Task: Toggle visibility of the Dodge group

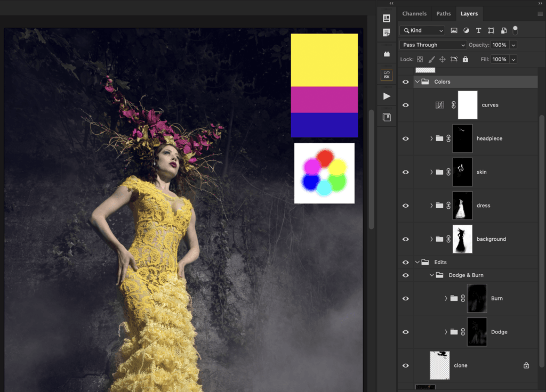Action: pos(406,332)
